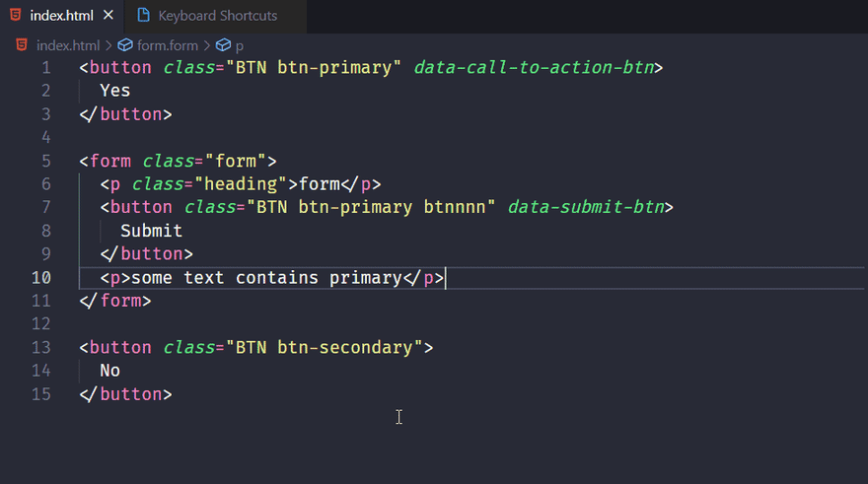Select form.form in the breadcrumb
The image size is (868, 484).
pos(167,45)
